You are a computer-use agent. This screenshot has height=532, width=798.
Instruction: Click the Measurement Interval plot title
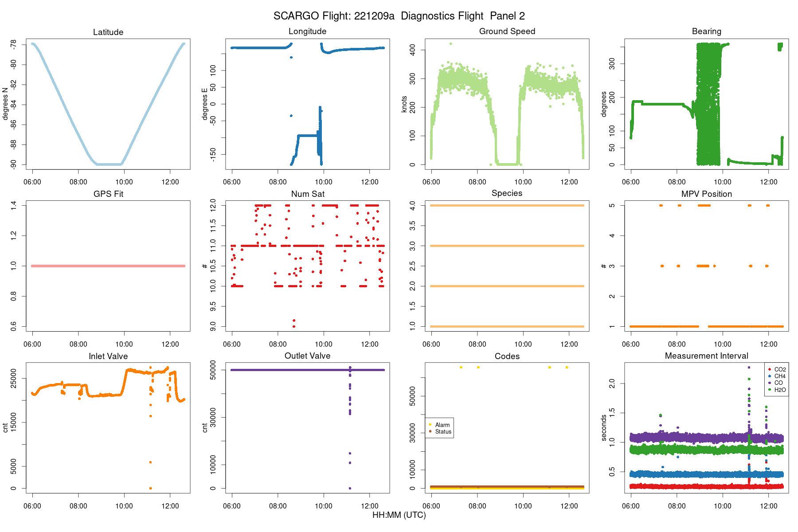click(707, 356)
